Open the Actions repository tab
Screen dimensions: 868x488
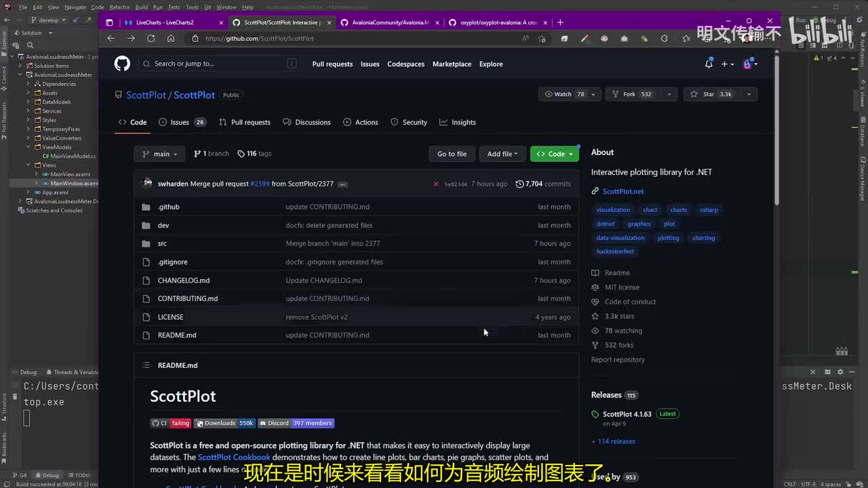click(x=361, y=122)
